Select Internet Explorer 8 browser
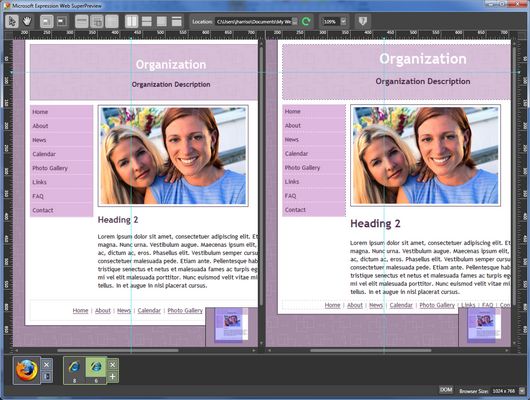The height and width of the screenshot is (400, 530). (74, 370)
